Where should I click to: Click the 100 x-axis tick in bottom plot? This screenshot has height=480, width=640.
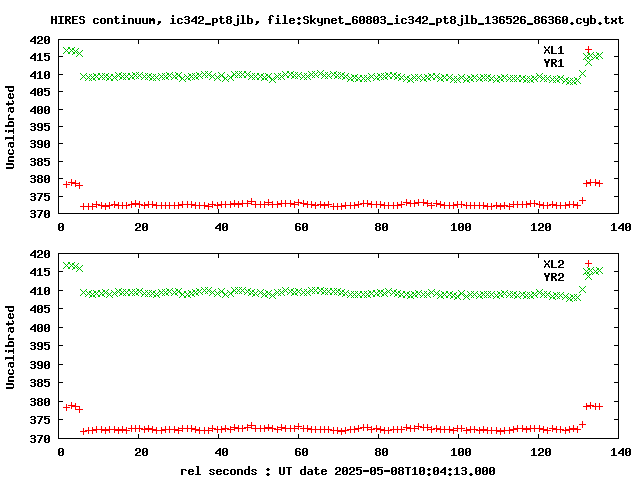[460, 452]
